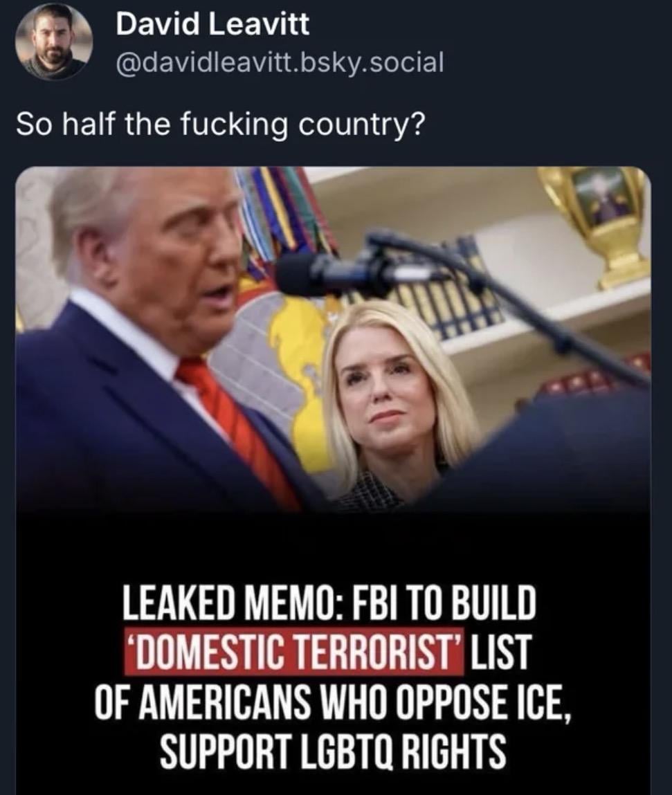Viewport: 672px width, 795px height.
Task: Open the embedded news image card
Action: (x=333, y=481)
